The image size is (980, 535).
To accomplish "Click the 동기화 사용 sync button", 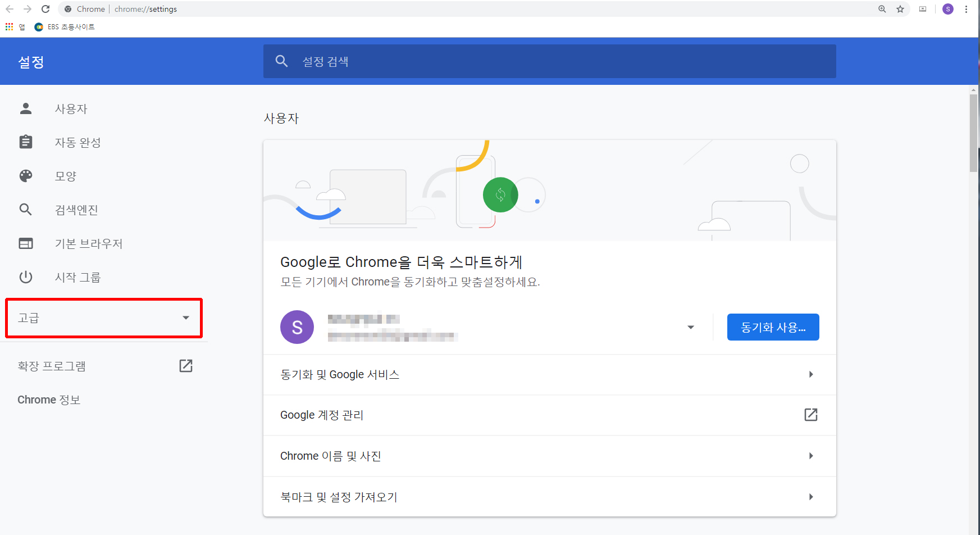I will coord(773,327).
